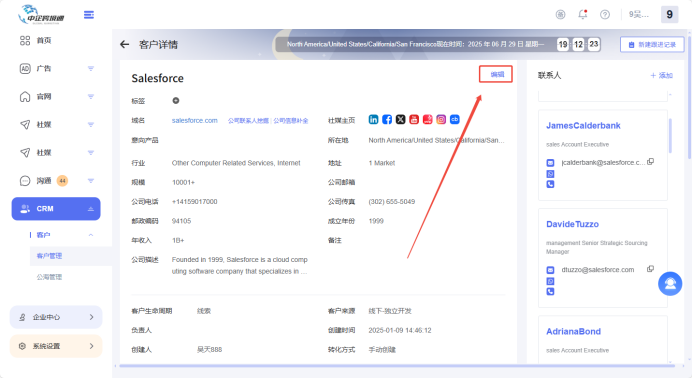Open the notification bell
The width and height of the screenshot is (693, 378).
[583, 15]
